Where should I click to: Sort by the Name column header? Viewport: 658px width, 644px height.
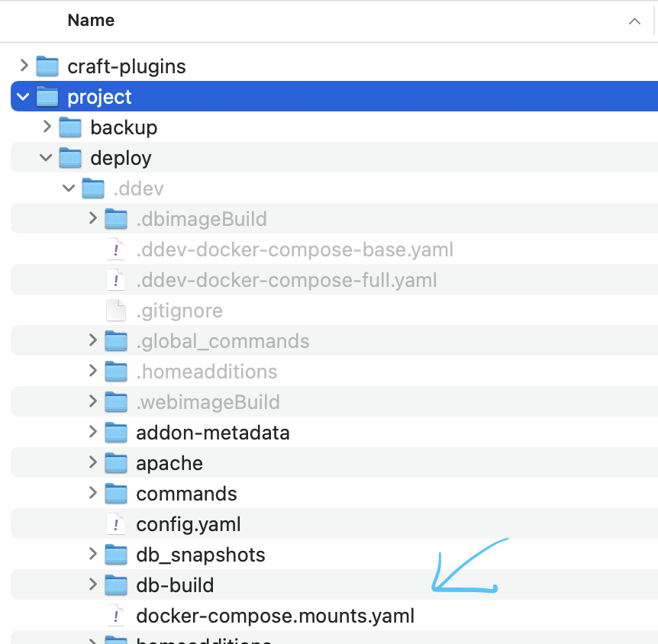91,21
